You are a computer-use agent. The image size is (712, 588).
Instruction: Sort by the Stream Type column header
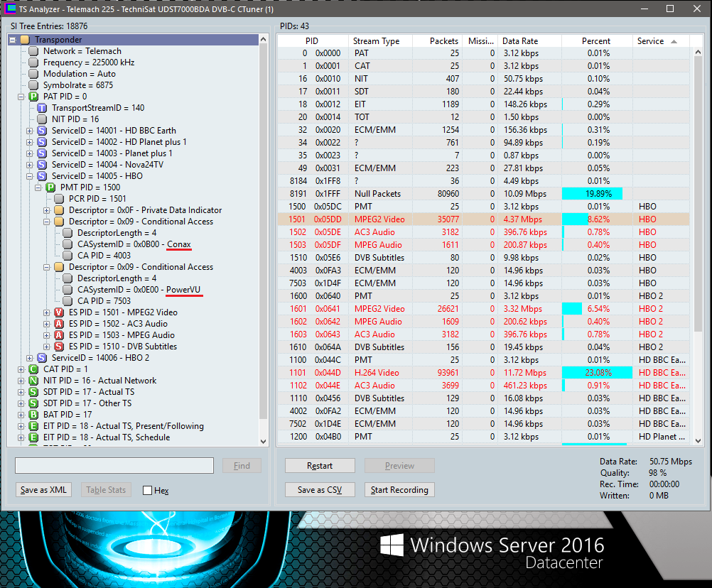[x=380, y=41]
